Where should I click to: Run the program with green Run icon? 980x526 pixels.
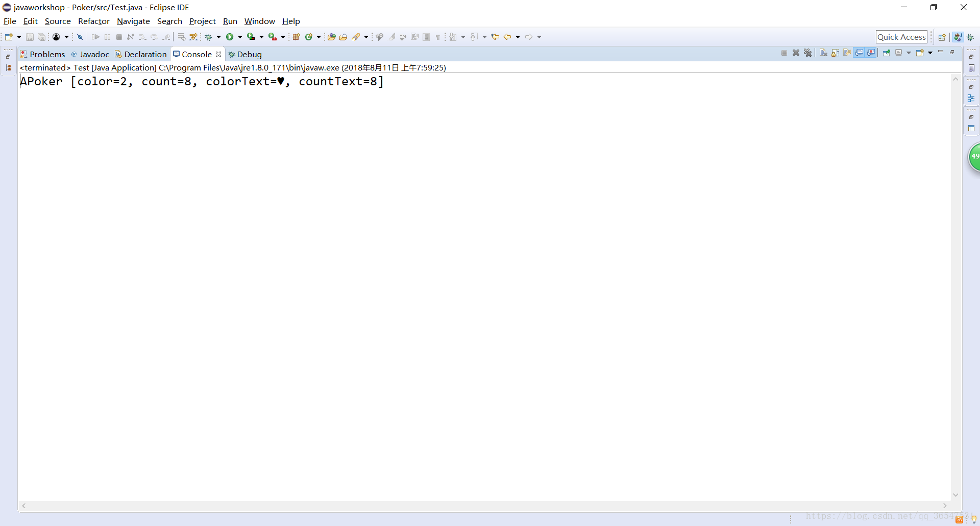230,37
